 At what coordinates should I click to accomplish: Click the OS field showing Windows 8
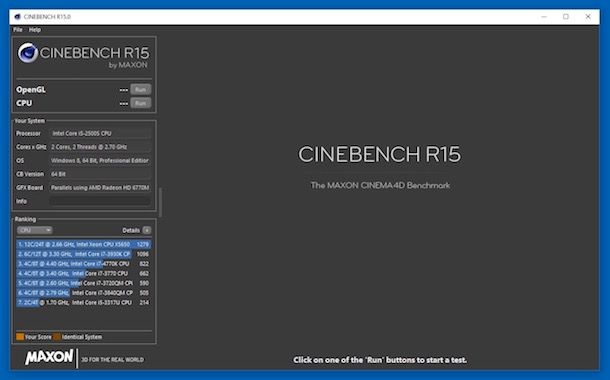100,161
